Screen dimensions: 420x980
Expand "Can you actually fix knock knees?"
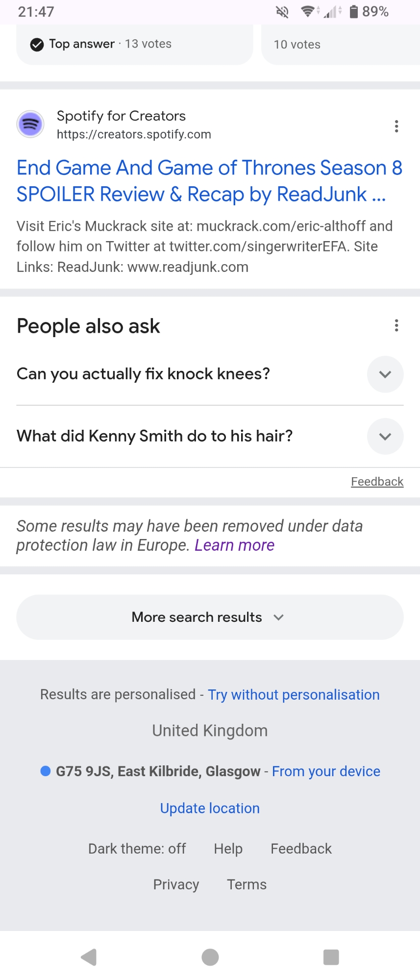pyautogui.click(x=385, y=374)
